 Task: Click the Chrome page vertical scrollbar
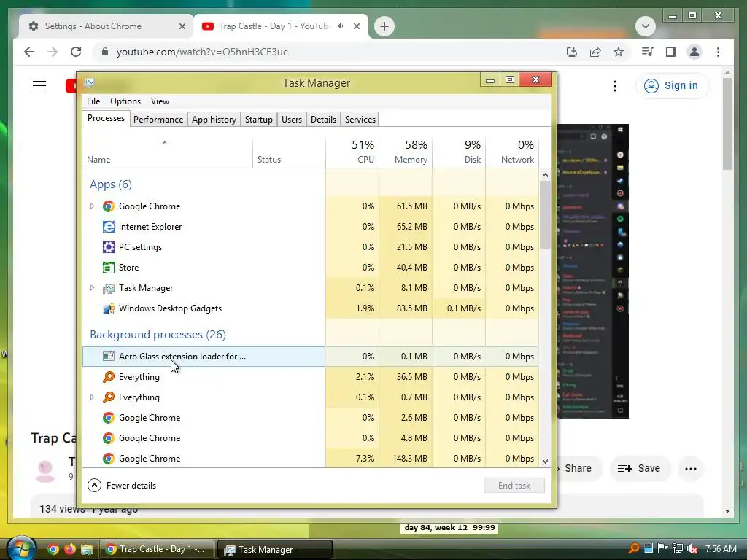point(727,124)
